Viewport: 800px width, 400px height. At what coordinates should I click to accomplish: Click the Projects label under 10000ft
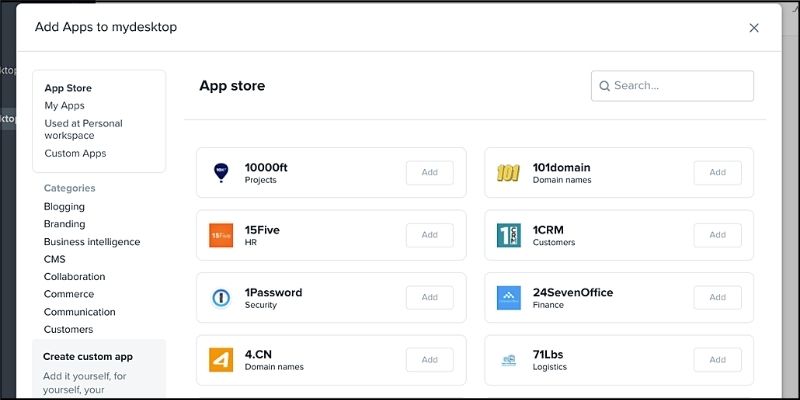[261, 180]
